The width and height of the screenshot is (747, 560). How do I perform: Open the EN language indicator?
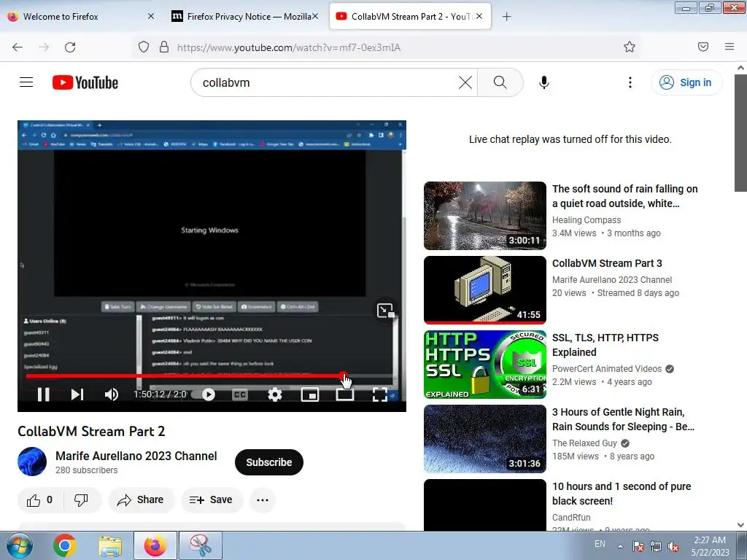click(600, 544)
